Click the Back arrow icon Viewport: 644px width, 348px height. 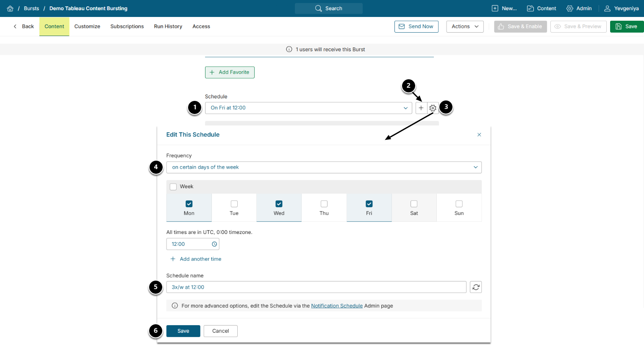pyautogui.click(x=15, y=26)
